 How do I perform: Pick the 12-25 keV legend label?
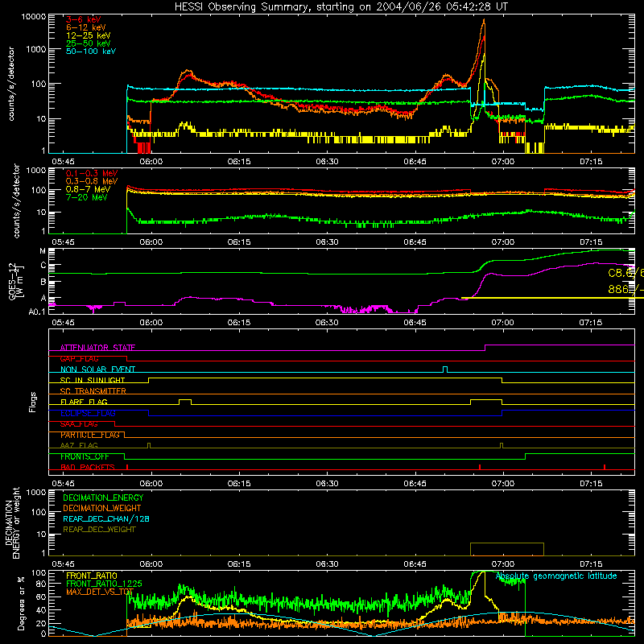(x=88, y=35)
